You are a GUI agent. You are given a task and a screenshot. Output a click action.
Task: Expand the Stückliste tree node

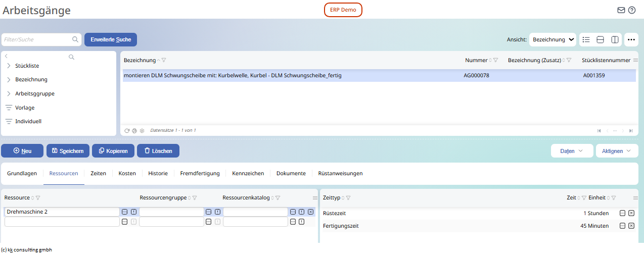click(x=8, y=66)
